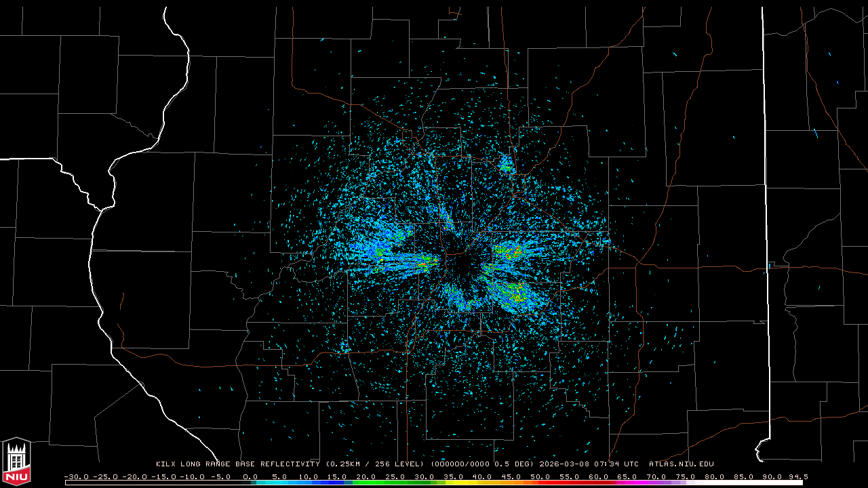Click the '-30.0' scale label
The height and width of the screenshot is (488, 868).
pos(77,477)
